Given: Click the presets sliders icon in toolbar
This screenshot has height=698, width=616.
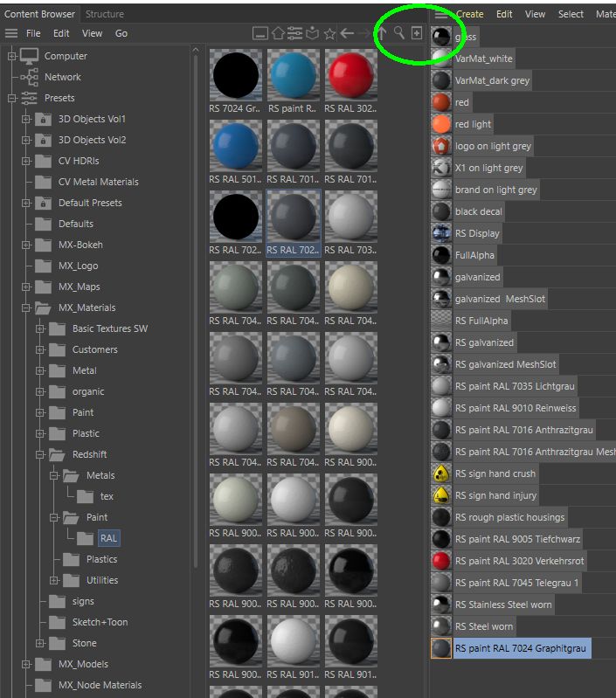Looking at the screenshot, I should (294, 33).
